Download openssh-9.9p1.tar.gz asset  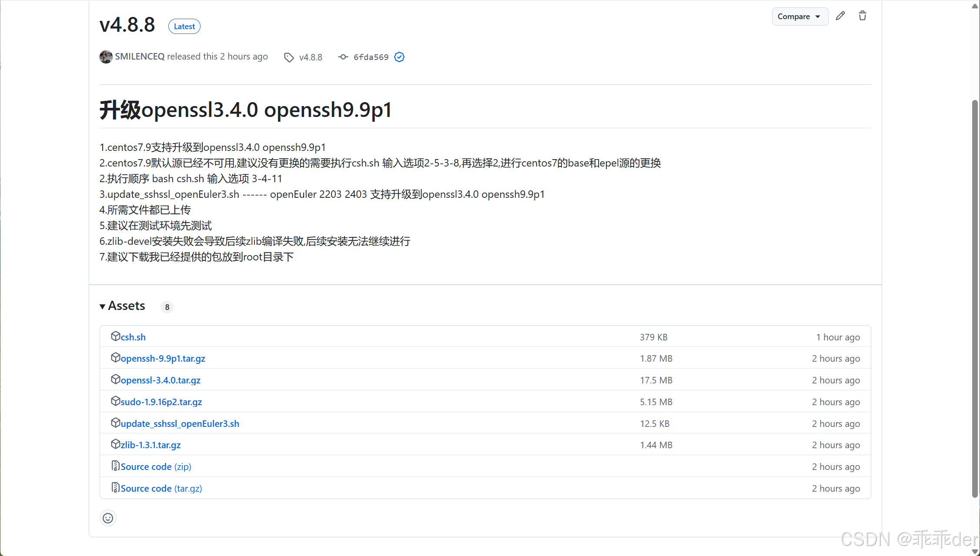163,359
